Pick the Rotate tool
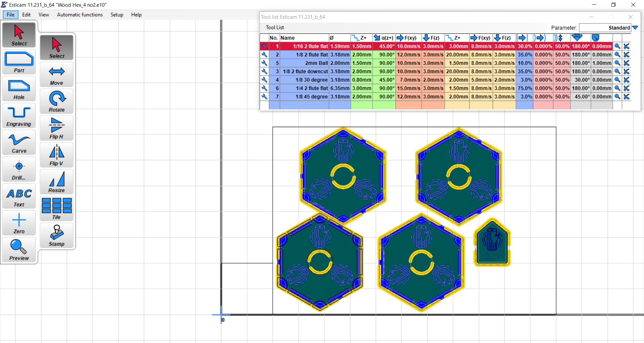644x343 pixels. pyautogui.click(x=57, y=101)
